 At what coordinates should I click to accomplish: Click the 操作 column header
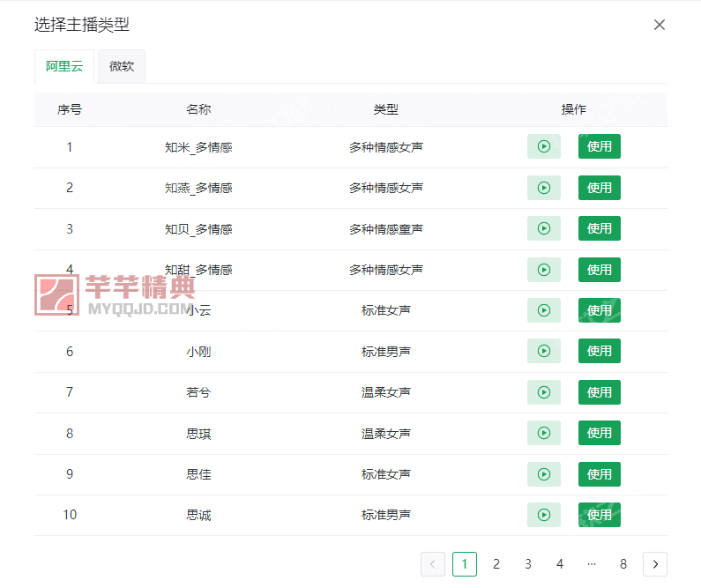click(x=574, y=109)
